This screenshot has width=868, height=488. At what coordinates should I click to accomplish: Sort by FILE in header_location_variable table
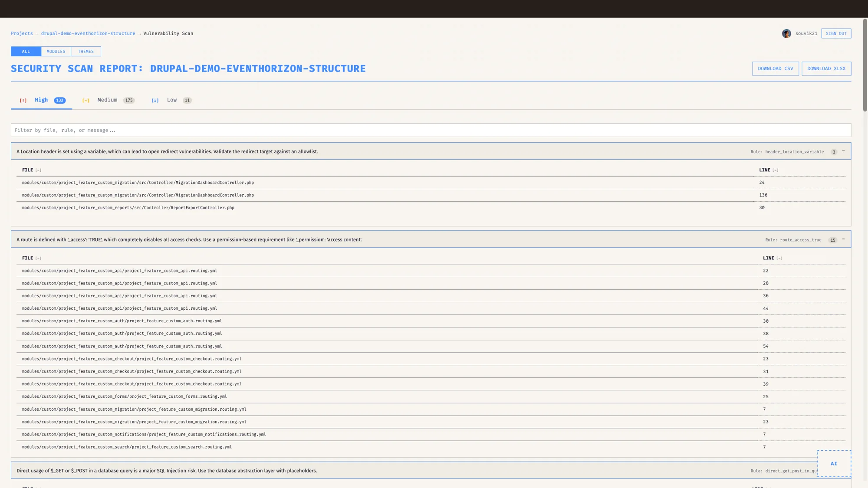(x=32, y=170)
